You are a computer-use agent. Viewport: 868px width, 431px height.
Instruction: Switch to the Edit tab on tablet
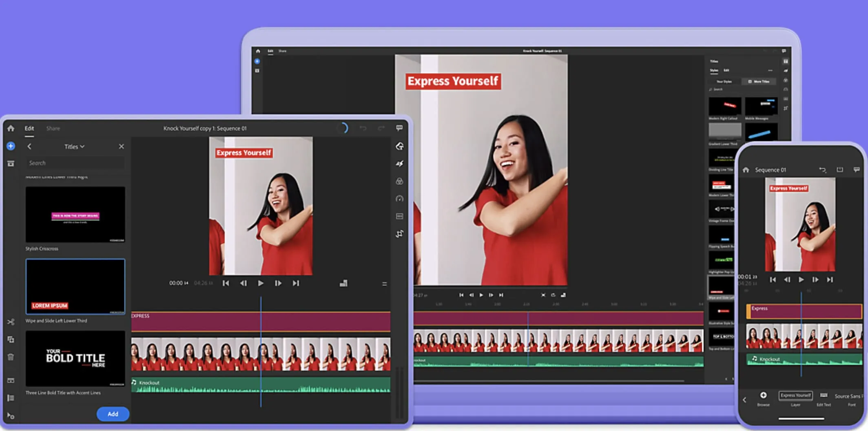pos(29,129)
